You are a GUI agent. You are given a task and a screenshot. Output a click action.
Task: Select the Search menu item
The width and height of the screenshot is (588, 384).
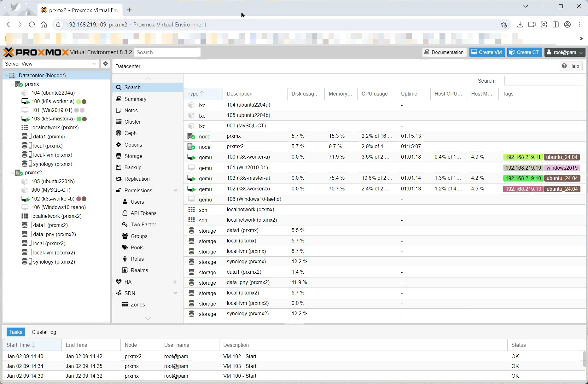pyautogui.click(x=148, y=87)
